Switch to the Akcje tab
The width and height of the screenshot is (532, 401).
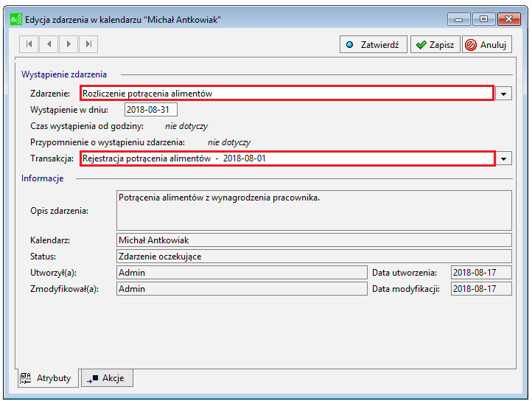tap(107, 378)
